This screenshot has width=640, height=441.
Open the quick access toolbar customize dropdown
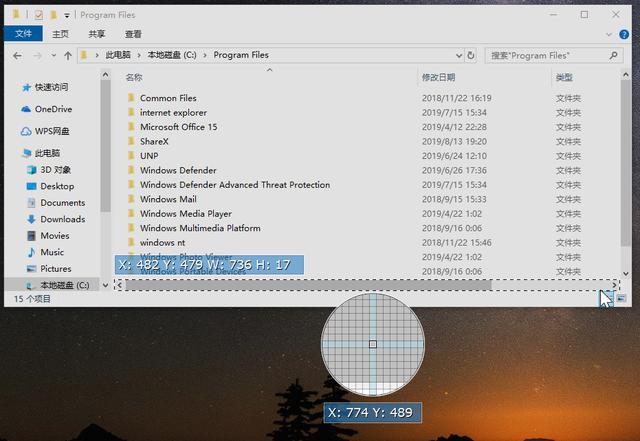coord(67,16)
